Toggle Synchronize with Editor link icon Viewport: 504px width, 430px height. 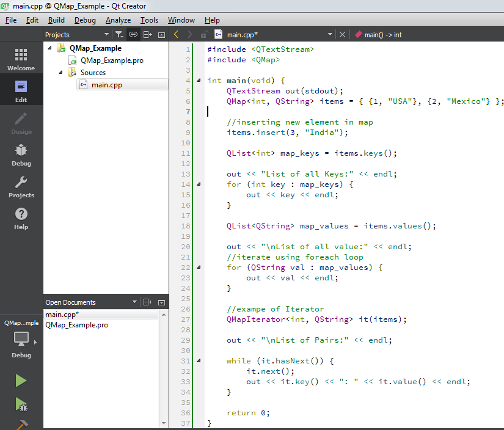[133, 35]
